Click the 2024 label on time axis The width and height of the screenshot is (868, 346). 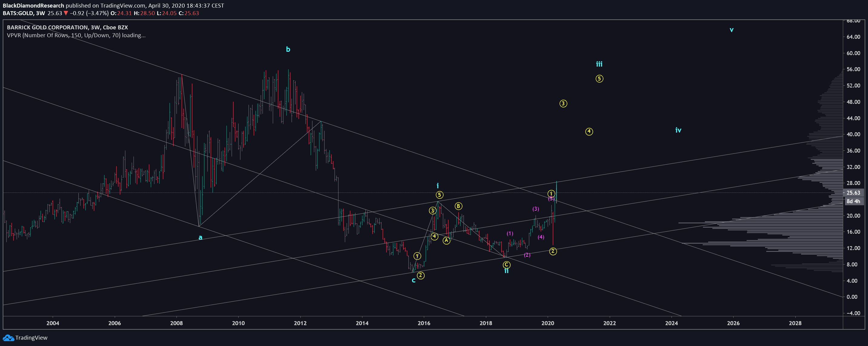(x=671, y=323)
